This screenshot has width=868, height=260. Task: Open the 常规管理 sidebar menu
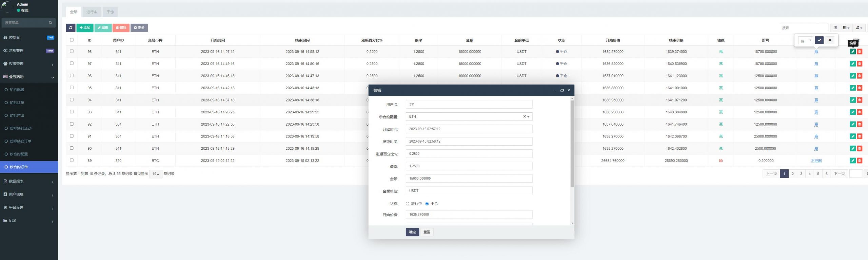point(29,51)
